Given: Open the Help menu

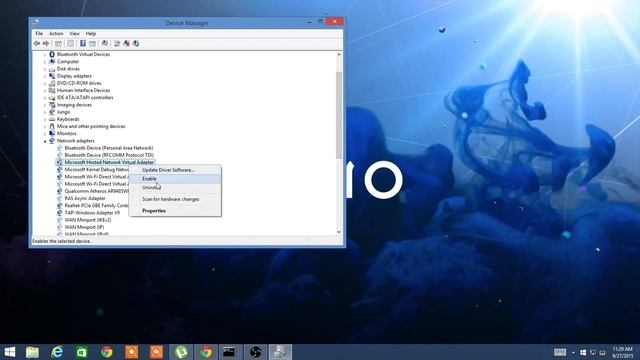Looking at the screenshot, I should [91, 33].
